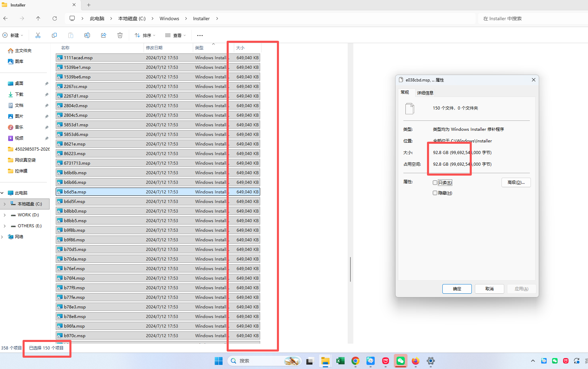Open WeChat from the taskbar

point(400,361)
